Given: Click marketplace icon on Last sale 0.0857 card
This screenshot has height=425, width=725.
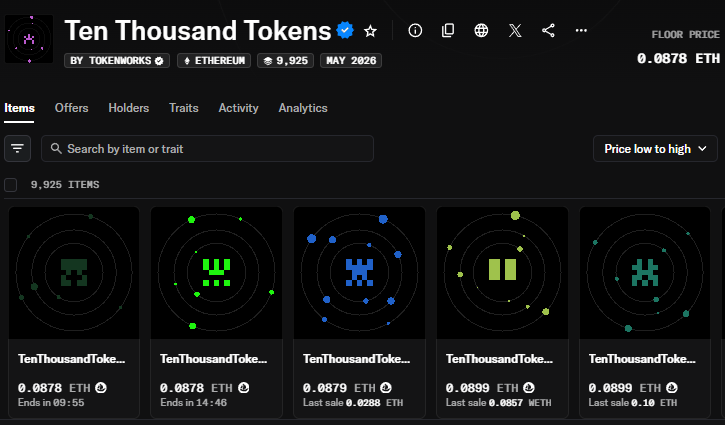Looking at the screenshot, I should (x=528, y=388).
